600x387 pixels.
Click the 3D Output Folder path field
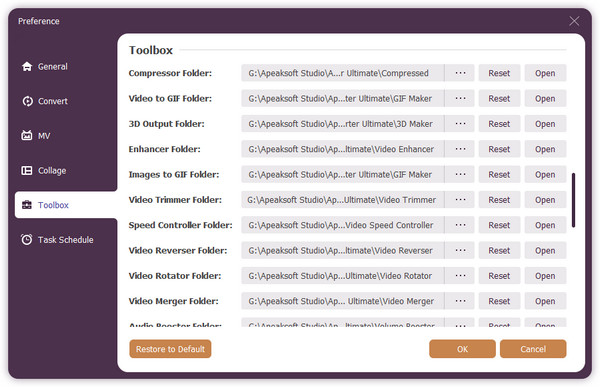pos(343,124)
